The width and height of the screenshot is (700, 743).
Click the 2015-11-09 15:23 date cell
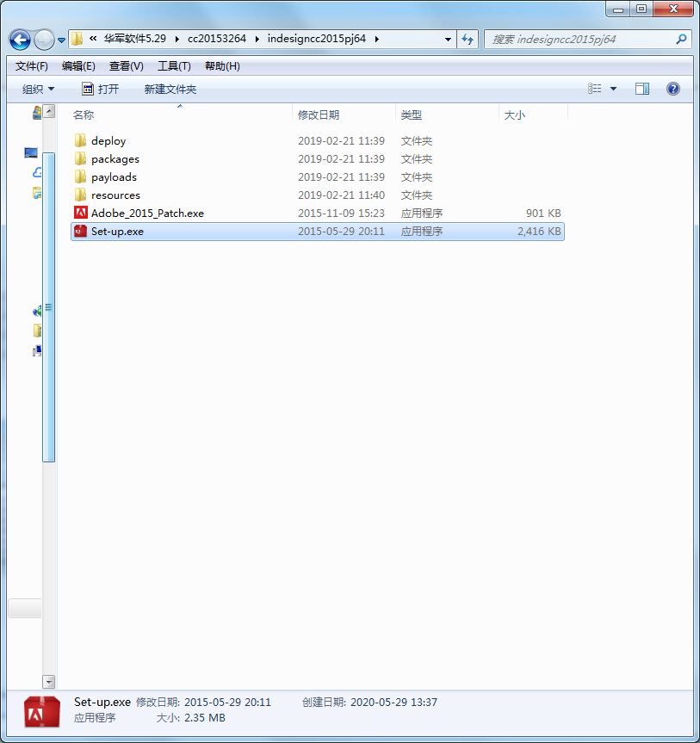(x=341, y=214)
